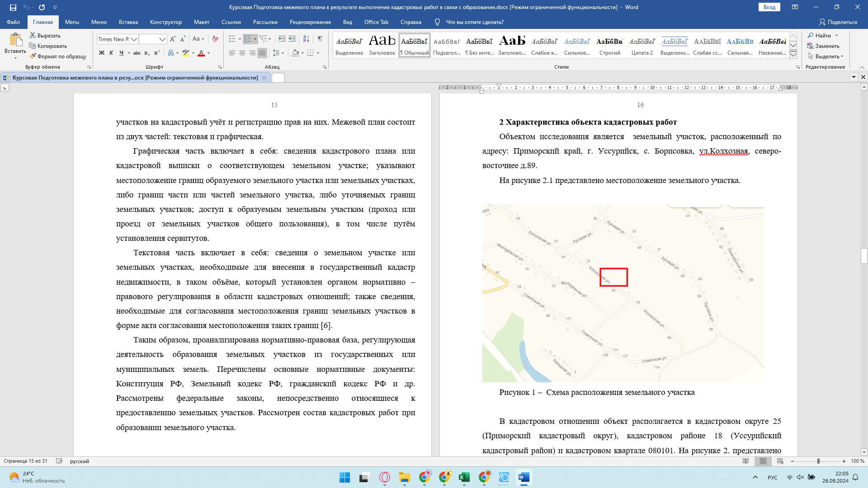
Task: Click the vertical scrollbar thumb
Action: 864,256
